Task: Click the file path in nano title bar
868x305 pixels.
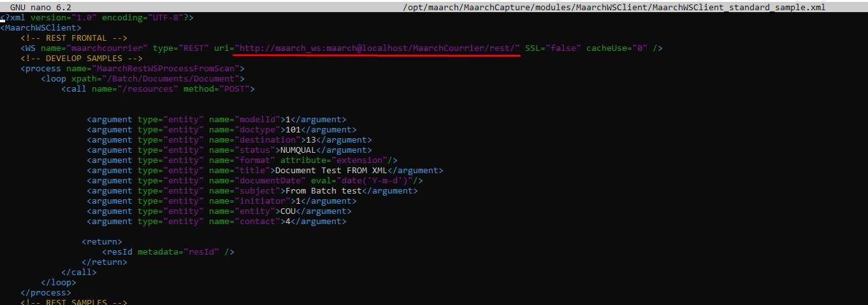Action: [614, 7]
